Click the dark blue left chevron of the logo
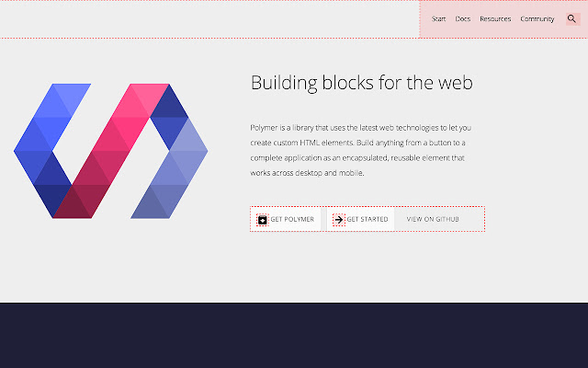Viewport: 588px width, 368px height. [41, 147]
